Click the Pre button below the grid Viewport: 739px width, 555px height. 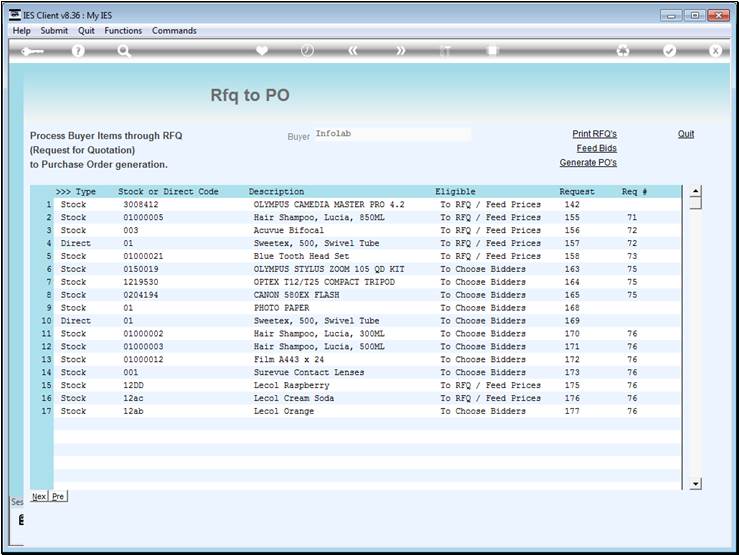(58, 496)
